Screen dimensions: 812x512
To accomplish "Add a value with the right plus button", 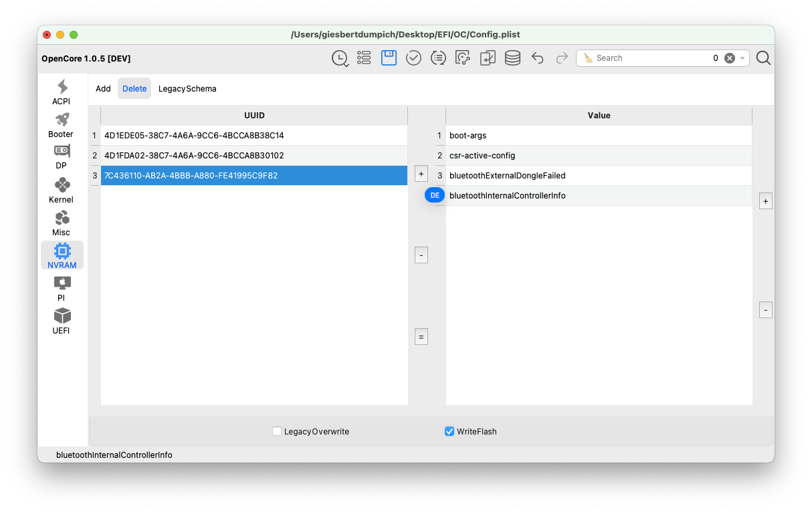I will pyautogui.click(x=766, y=201).
